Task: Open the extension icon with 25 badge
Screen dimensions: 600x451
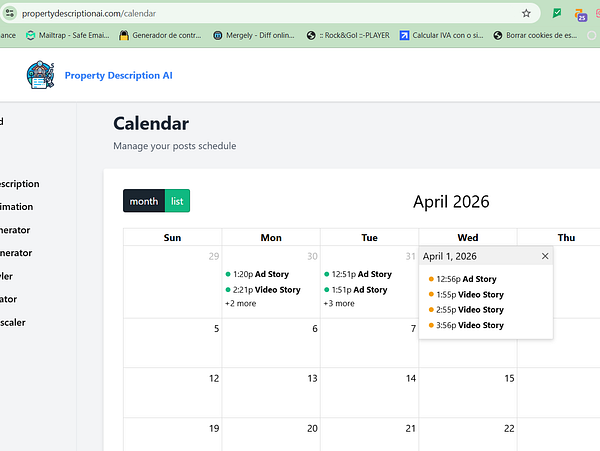Action: click(580, 15)
